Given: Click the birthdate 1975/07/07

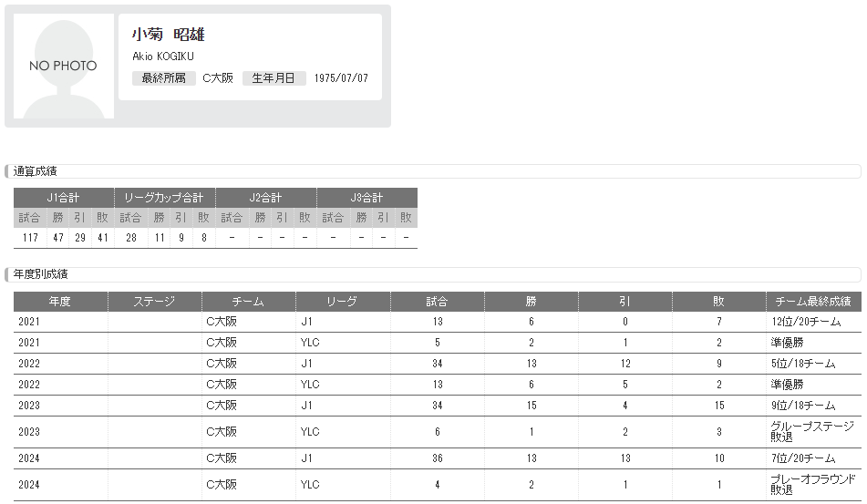Looking at the screenshot, I should (341, 78).
